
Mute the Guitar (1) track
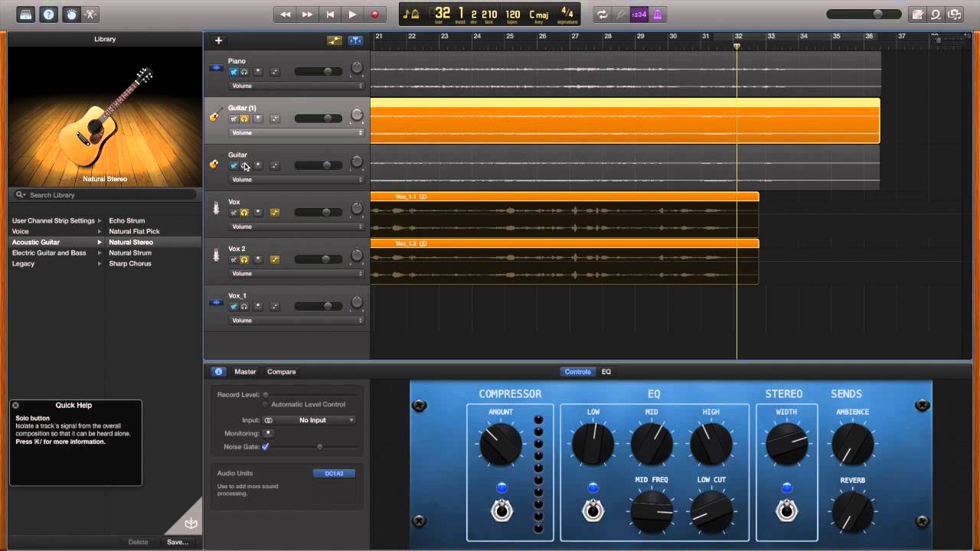[x=234, y=119]
